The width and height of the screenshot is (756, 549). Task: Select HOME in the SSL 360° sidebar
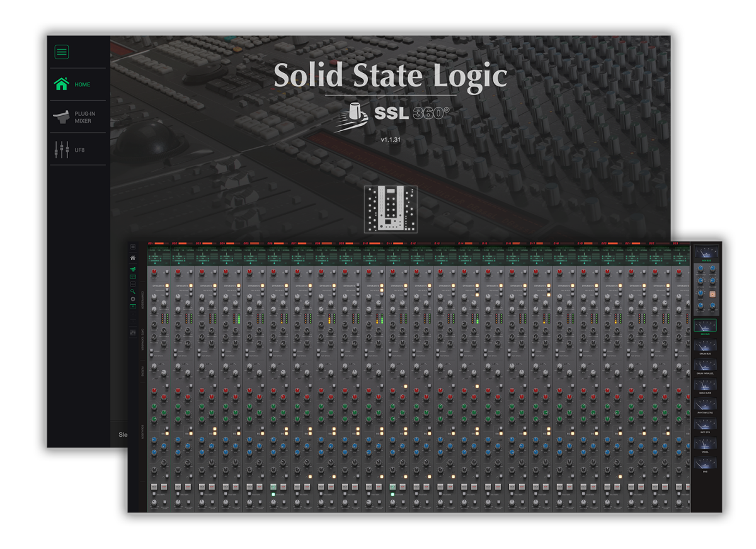[78, 84]
